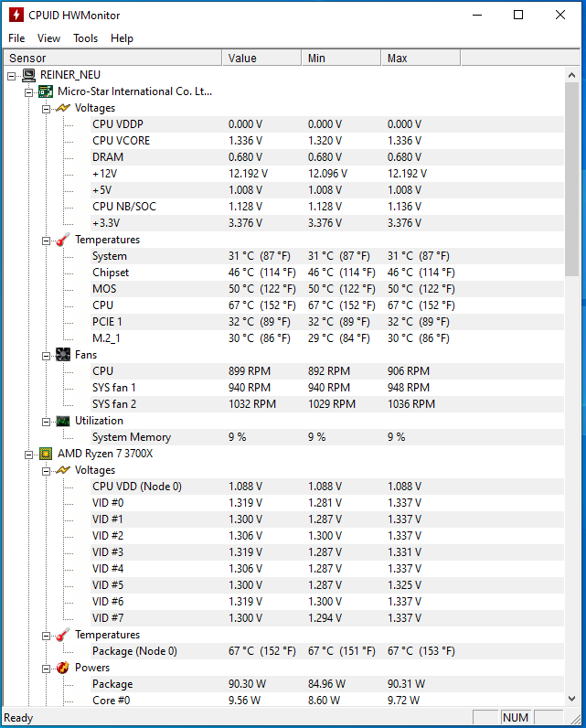Image resolution: width=586 pixels, height=728 pixels.
Task: Select the PCIE 1 temperature row
Action: pos(327,322)
